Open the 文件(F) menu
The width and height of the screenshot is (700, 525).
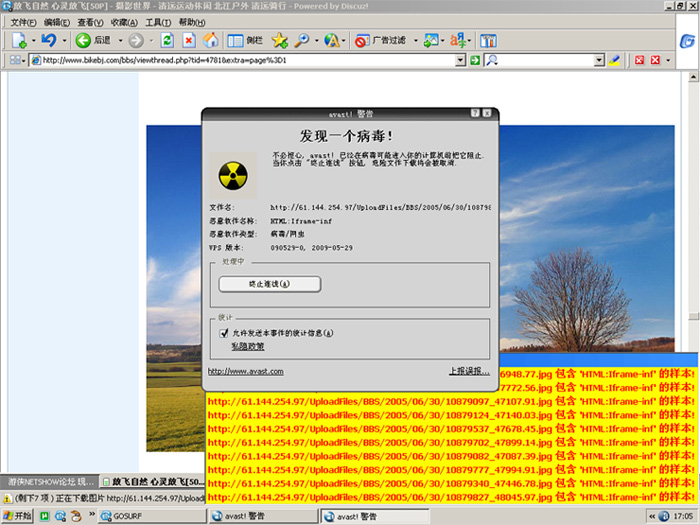pos(23,22)
